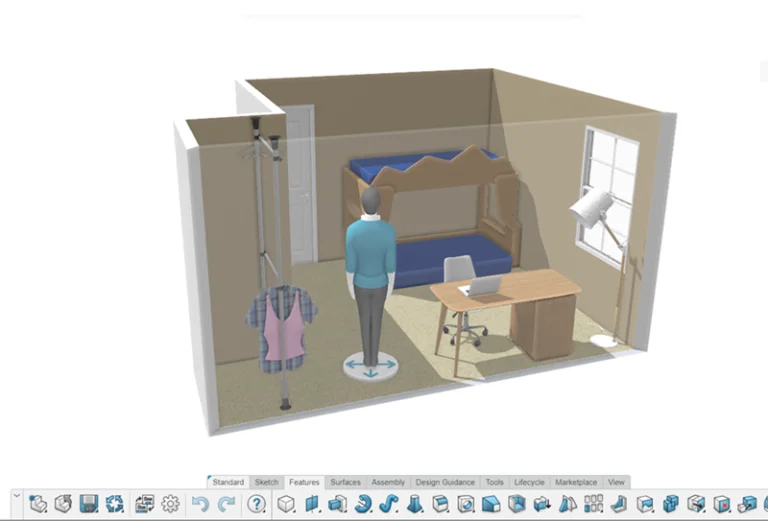Click the Undo arrow icon
This screenshot has width=768, height=521.
[x=201, y=504]
